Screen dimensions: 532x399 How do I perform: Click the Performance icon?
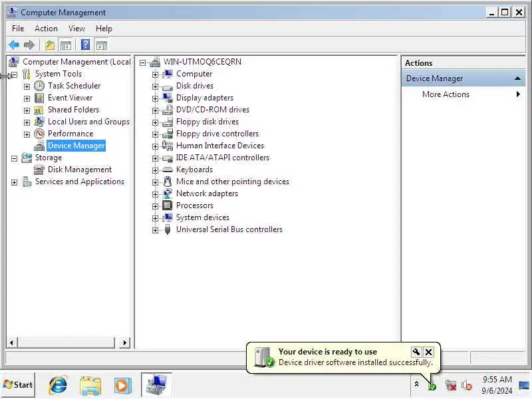(39, 134)
